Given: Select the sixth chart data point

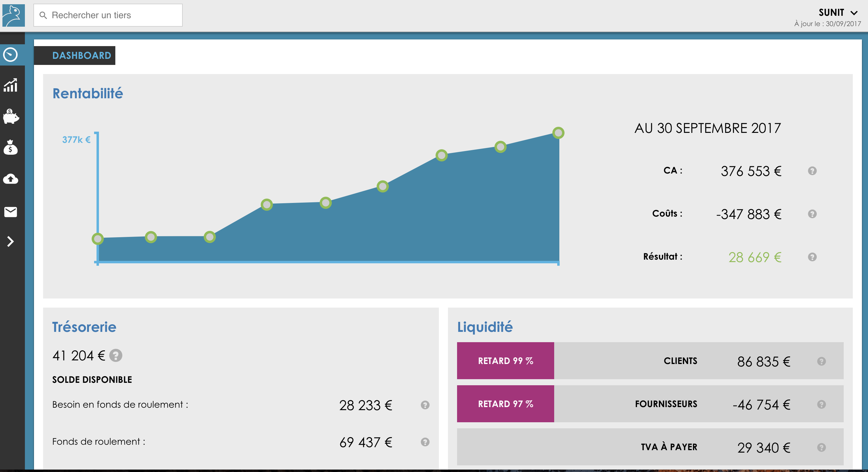Looking at the screenshot, I should pos(382,186).
